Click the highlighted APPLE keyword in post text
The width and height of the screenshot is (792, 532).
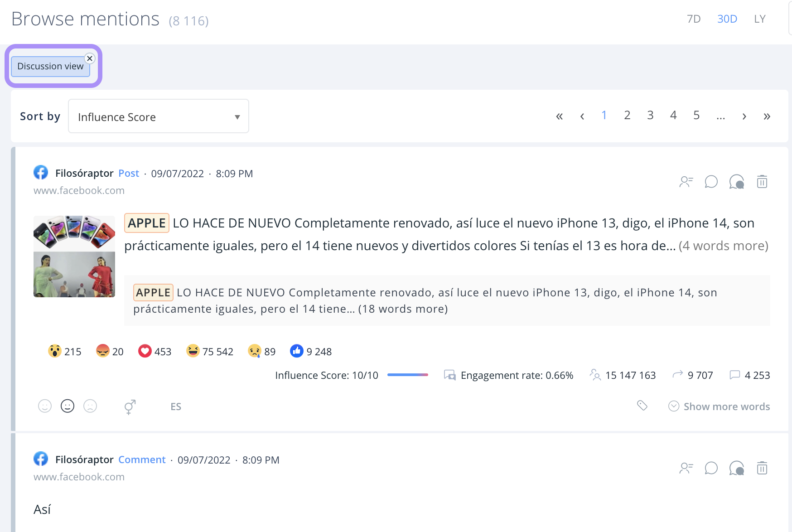click(x=147, y=223)
